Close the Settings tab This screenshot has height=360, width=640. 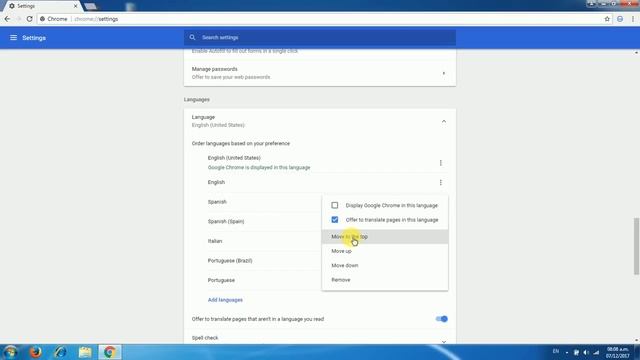point(76,6)
